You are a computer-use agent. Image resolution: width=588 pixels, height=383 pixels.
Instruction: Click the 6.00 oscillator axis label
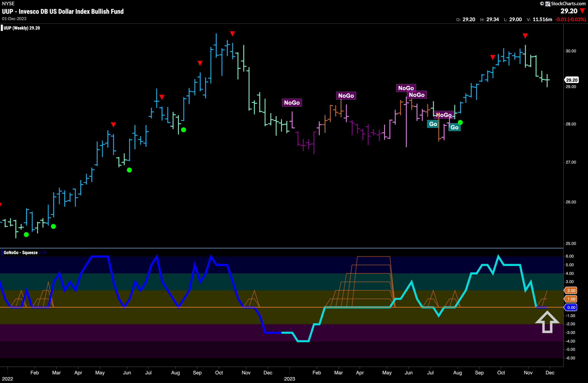pos(570,256)
